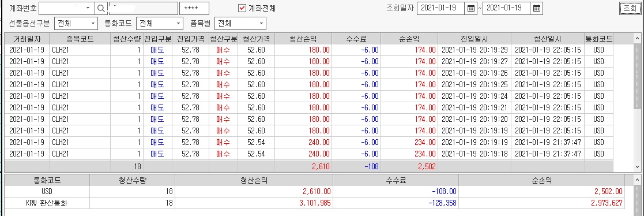
Task: Open the 선물옵션구분 dropdown
Action: 93,24
